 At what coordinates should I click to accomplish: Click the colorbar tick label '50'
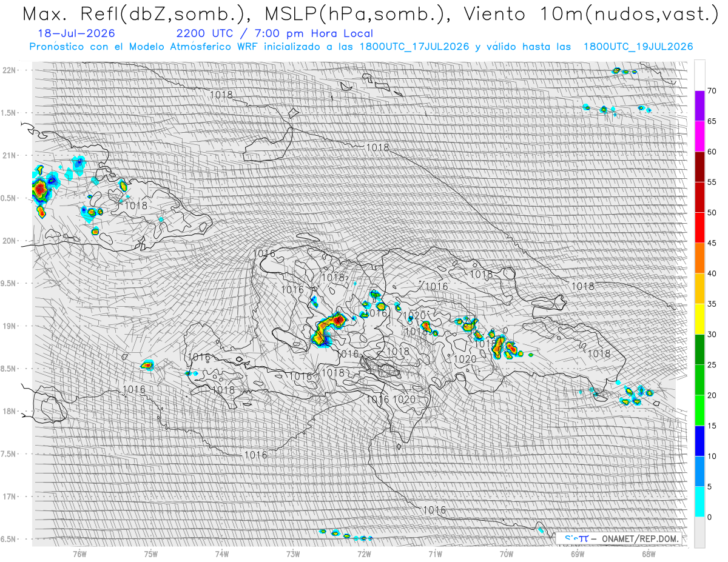[x=712, y=213]
